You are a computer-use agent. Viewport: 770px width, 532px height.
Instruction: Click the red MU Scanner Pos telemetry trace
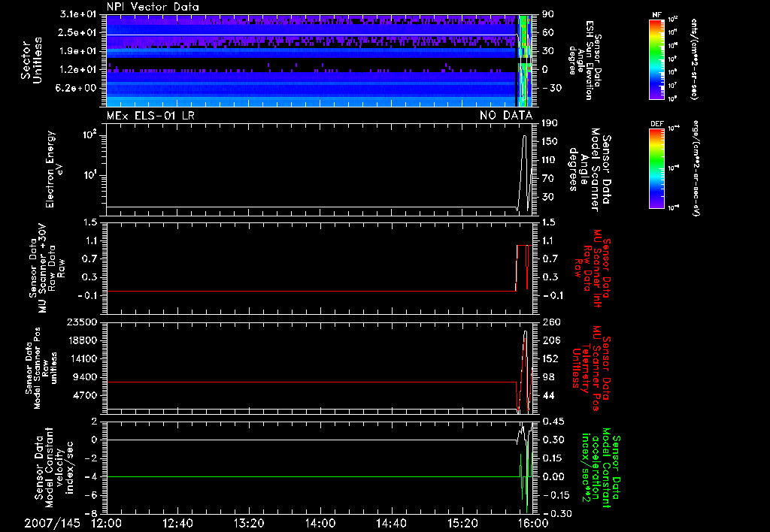point(311,382)
